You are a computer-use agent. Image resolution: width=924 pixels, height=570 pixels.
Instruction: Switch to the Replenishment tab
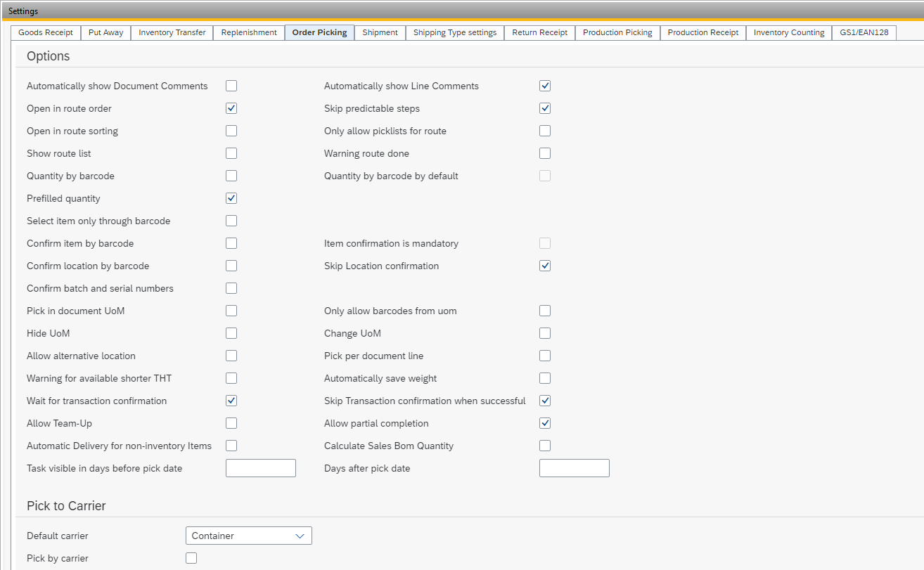point(249,32)
